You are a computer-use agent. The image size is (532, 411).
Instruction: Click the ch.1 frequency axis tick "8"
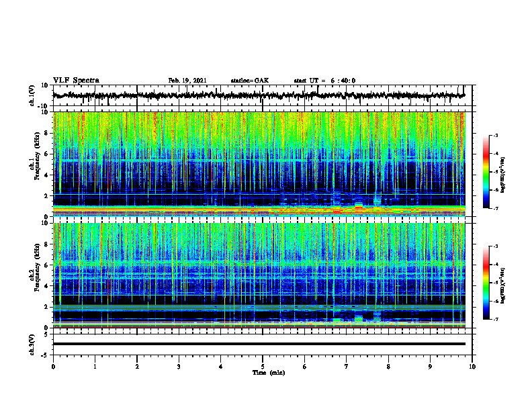point(46,133)
